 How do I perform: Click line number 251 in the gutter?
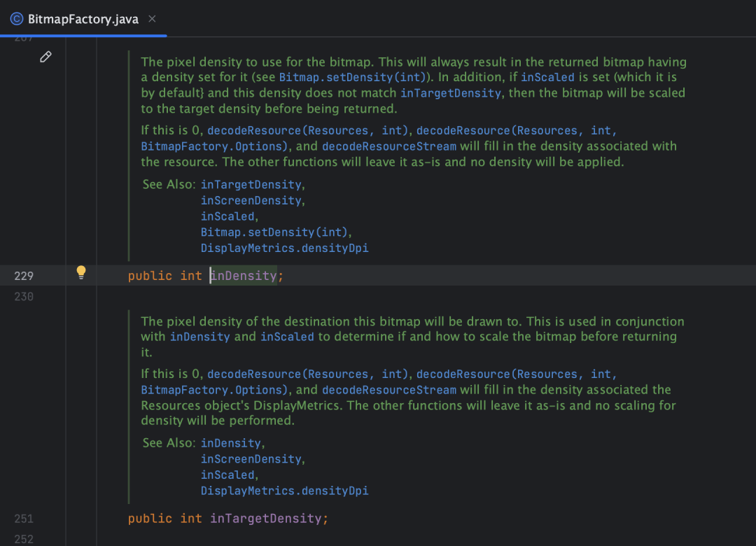click(x=24, y=519)
